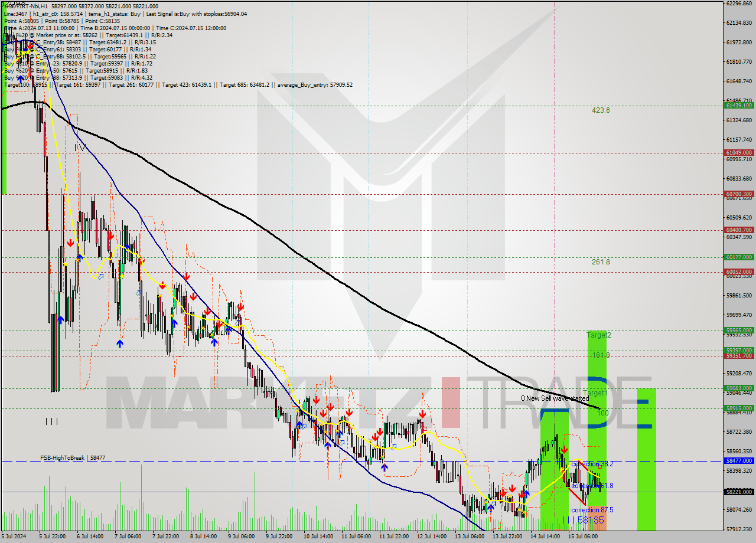Click the '5 Jul 2024' date label

click(14, 537)
